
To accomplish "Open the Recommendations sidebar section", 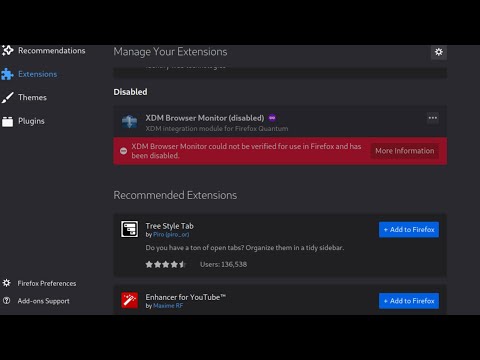I will click(43, 51).
